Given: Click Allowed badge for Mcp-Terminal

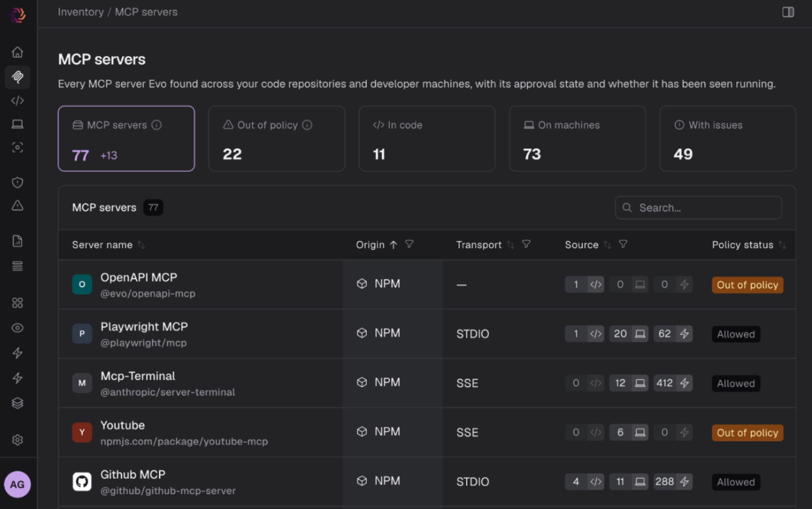Looking at the screenshot, I should pos(736,383).
